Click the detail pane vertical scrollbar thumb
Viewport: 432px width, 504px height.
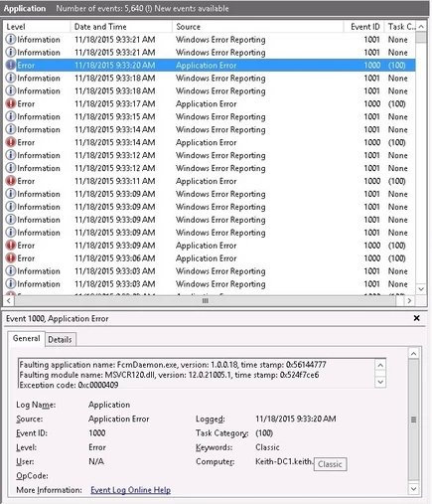point(414,420)
